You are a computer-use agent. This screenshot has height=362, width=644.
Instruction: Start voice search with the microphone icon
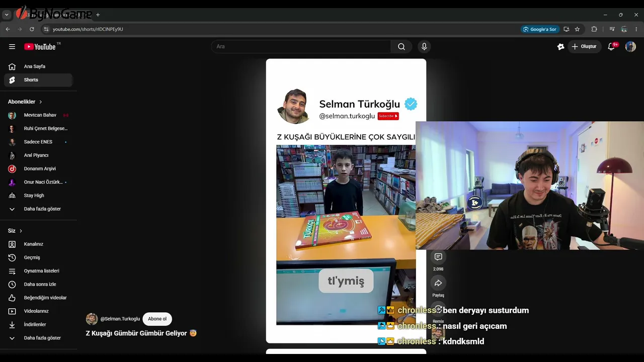tap(424, 47)
